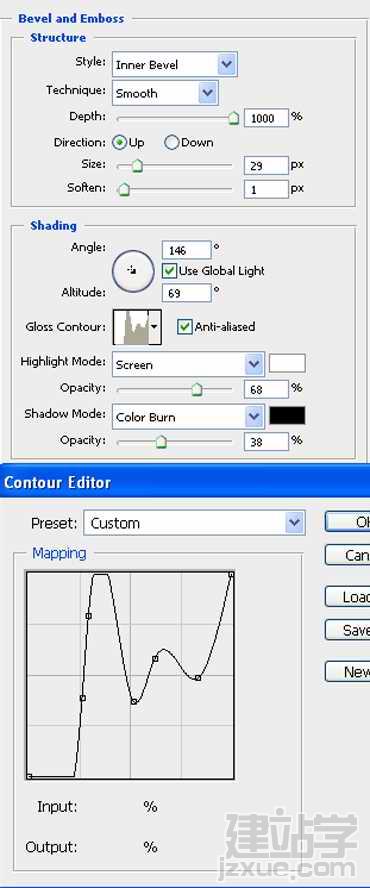The height and width of the screenshot is (888, 370).
Task: Click the Angle dial light direction control
Action: pos(133,270)
